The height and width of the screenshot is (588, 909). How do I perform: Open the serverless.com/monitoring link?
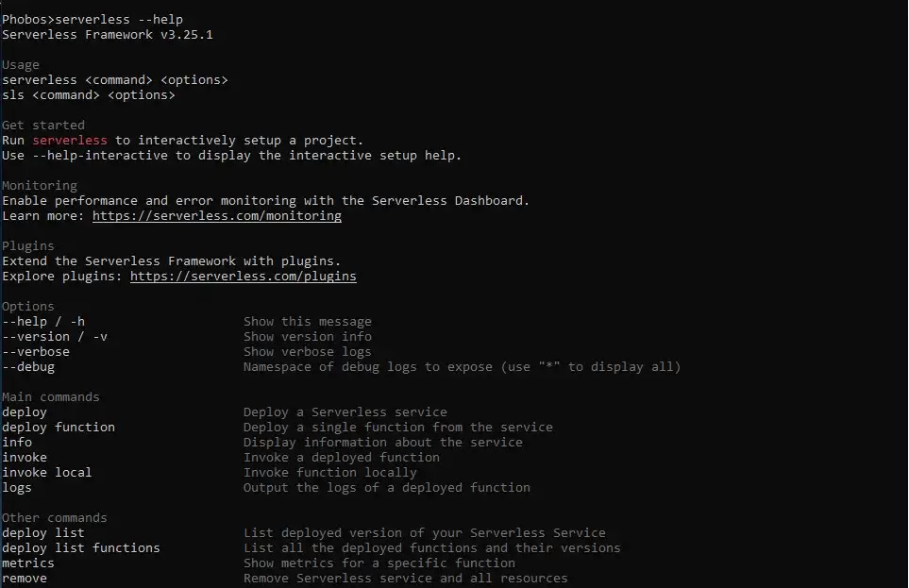point(216,216)
